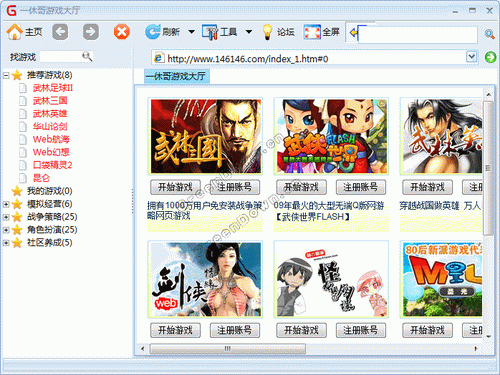Image resolution: width=500 pixels, height=375 pixels.
Task: Click 注册账号 under 剑侠 web banner
Action: 235,330
